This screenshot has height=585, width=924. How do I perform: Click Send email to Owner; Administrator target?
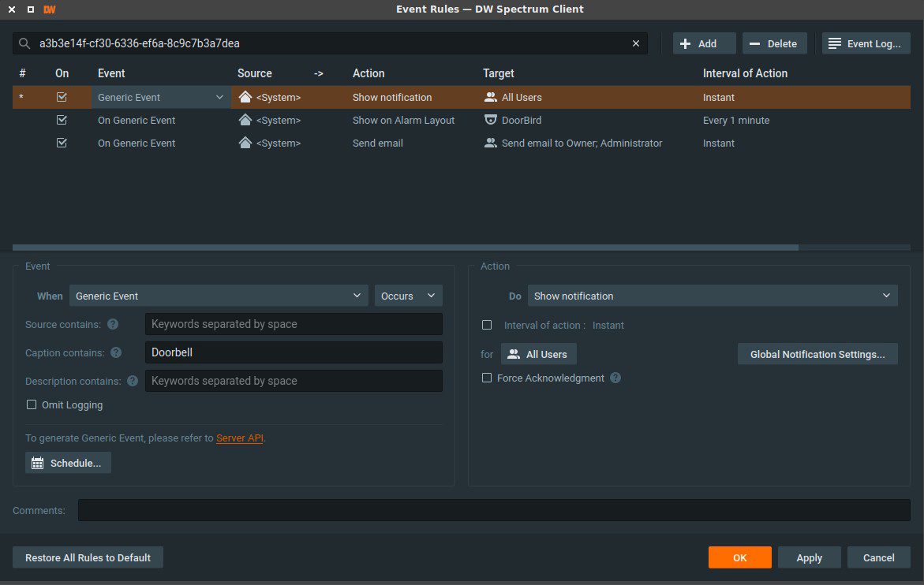click(582, 143)
